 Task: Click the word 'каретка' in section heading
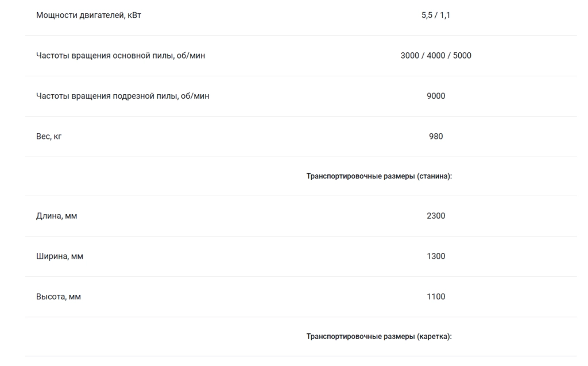point(434,337)
